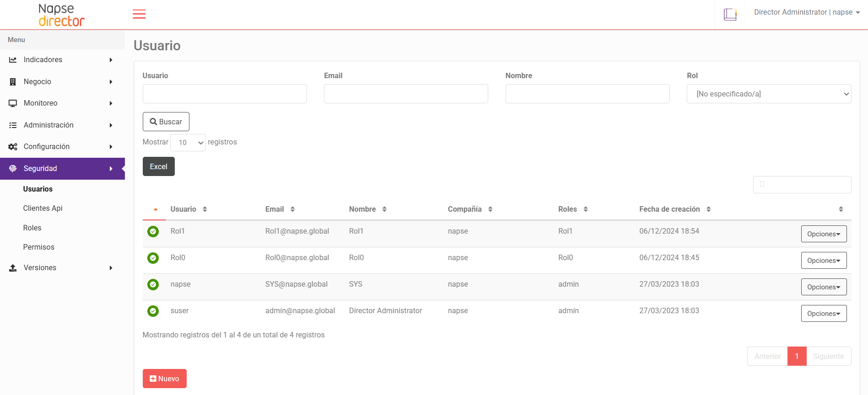Click the Versiones upload icon

[13, 268]
